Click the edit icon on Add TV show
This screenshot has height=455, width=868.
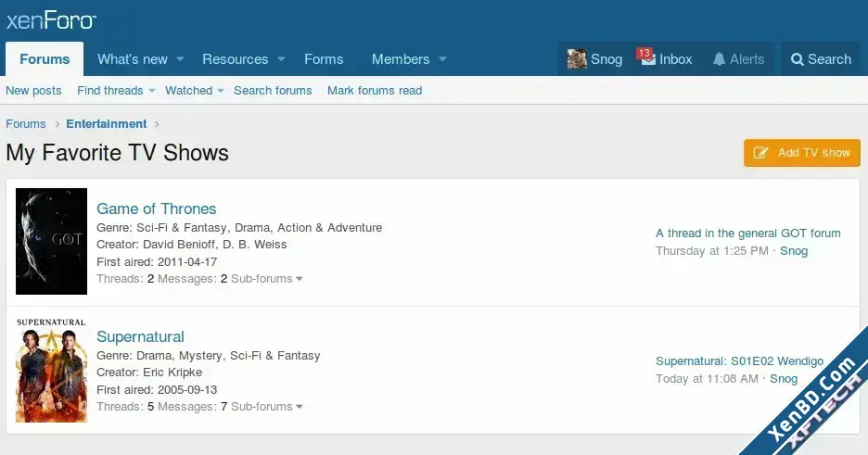761,153
